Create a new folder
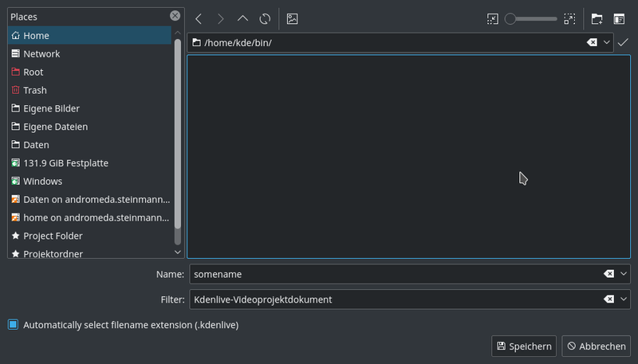638x364 pixels. pos(597,18)
